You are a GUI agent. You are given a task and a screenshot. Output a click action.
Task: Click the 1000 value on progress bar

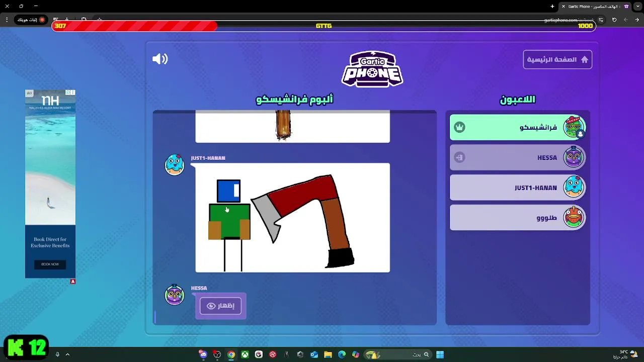[585, 26]
